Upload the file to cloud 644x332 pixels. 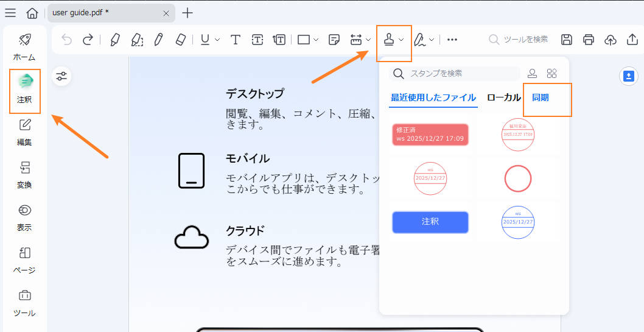[x=611, y=40]
